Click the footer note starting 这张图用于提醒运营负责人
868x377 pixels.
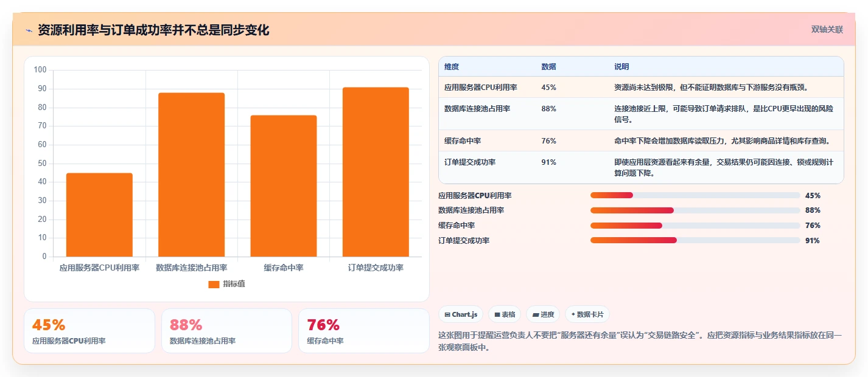point(640,341)
